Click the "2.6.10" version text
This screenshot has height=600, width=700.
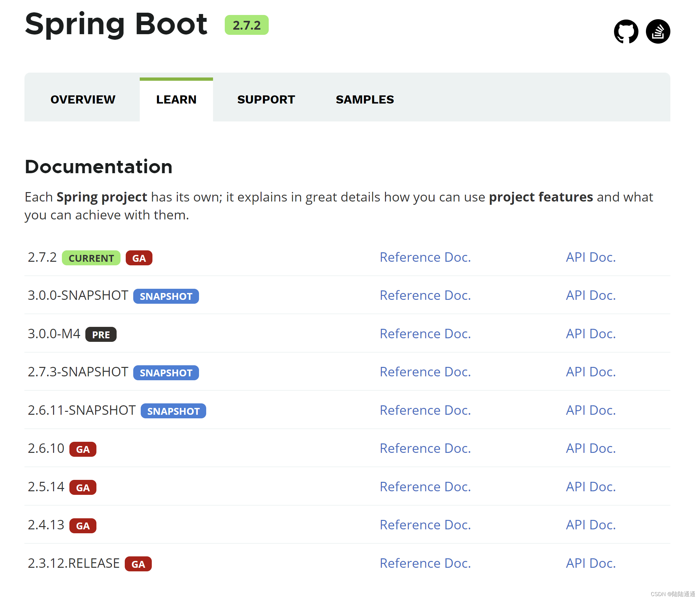click(46, 449)
